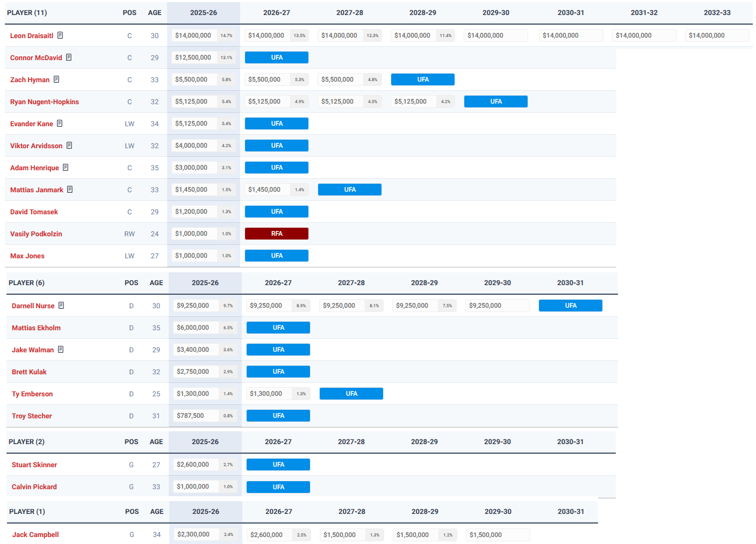Click Leon Draisaitl's 14.7% cap percentage
This screenshot has height=544, width=756.
pos(227,35)
